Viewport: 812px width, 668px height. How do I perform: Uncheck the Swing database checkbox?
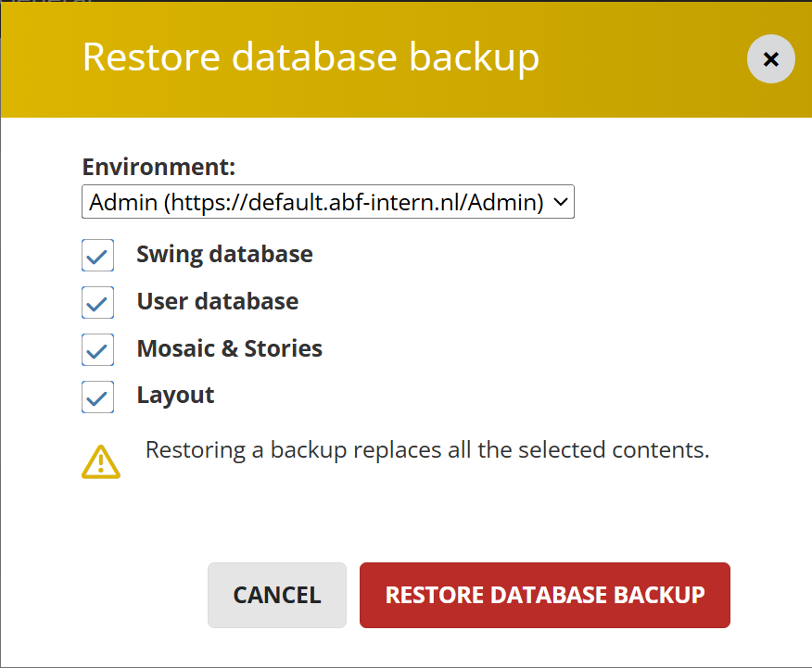(98, 255)
